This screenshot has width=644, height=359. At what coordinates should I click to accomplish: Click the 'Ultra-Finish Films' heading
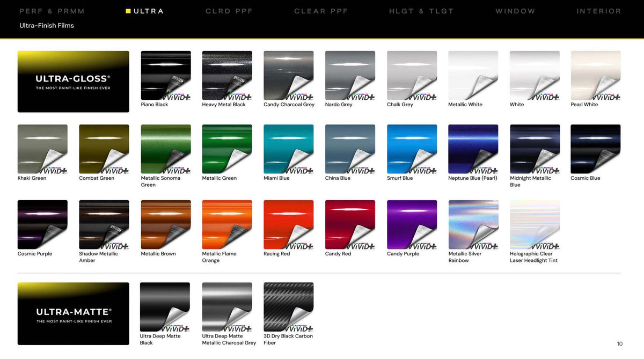point(47,26)
